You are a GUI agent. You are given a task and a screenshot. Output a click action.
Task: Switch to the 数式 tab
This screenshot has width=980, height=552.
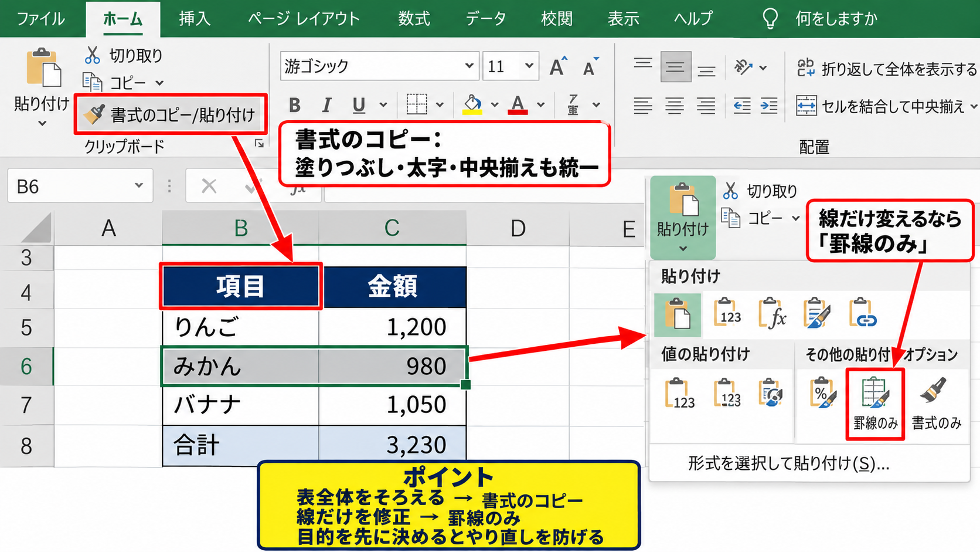point(414,19)
